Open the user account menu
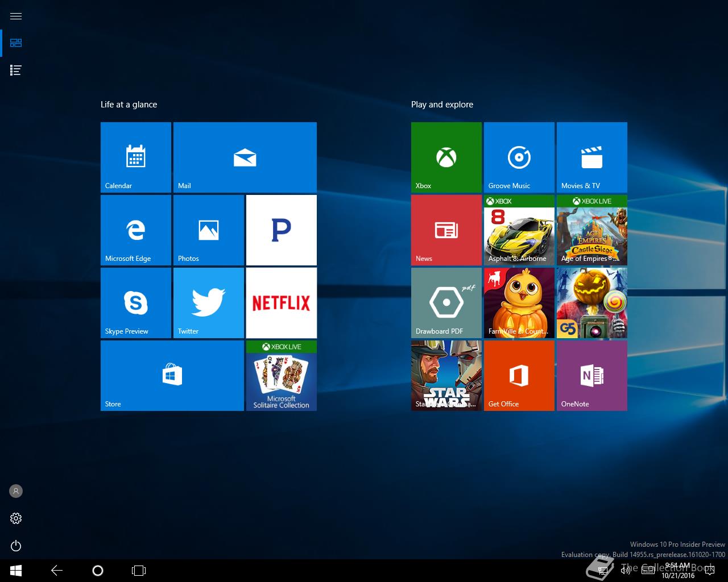 (16, 491)
